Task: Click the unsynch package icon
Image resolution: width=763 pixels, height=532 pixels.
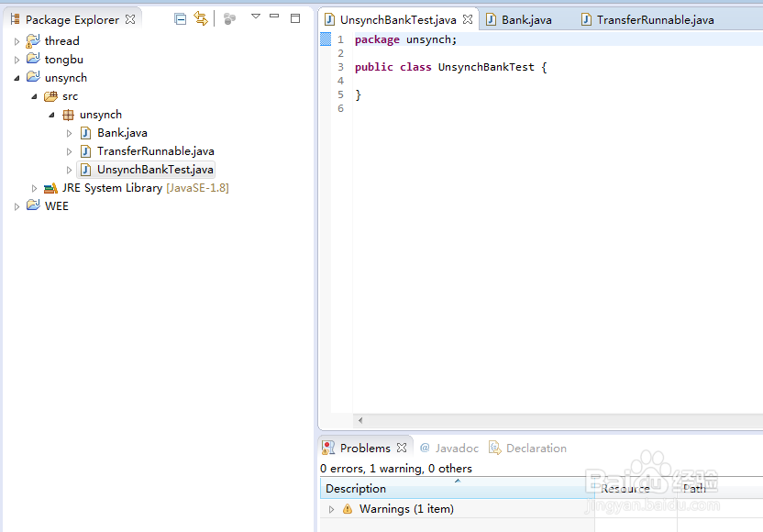Action: point(68,115)
